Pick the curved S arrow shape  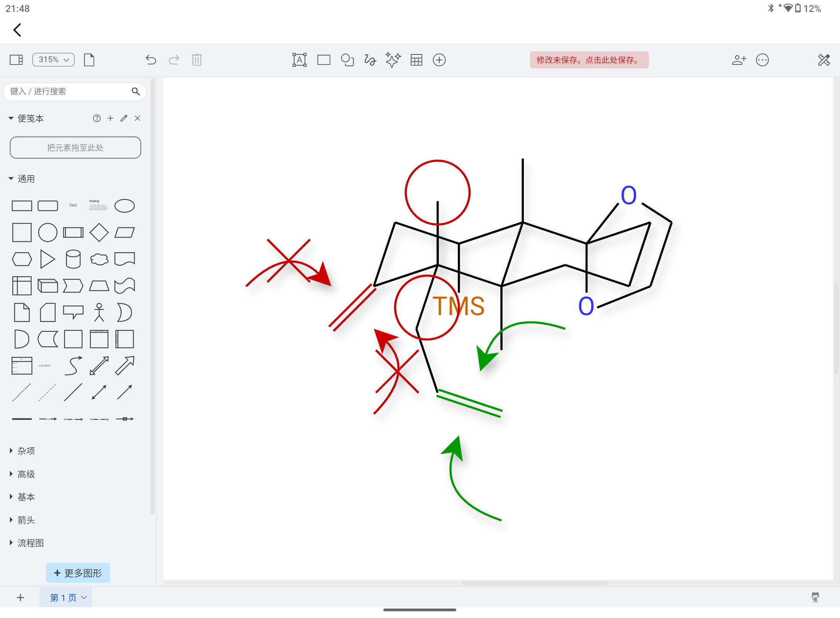point(73,365)
